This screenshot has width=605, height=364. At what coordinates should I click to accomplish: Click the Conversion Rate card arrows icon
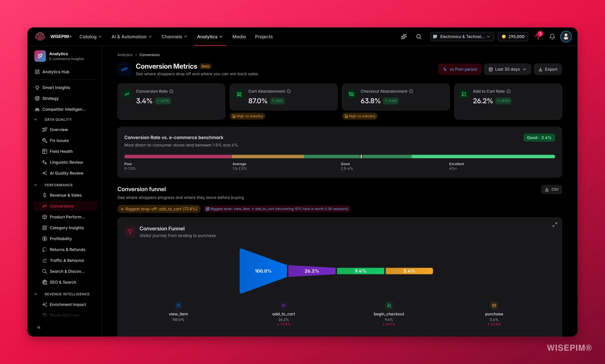[127, 94]
